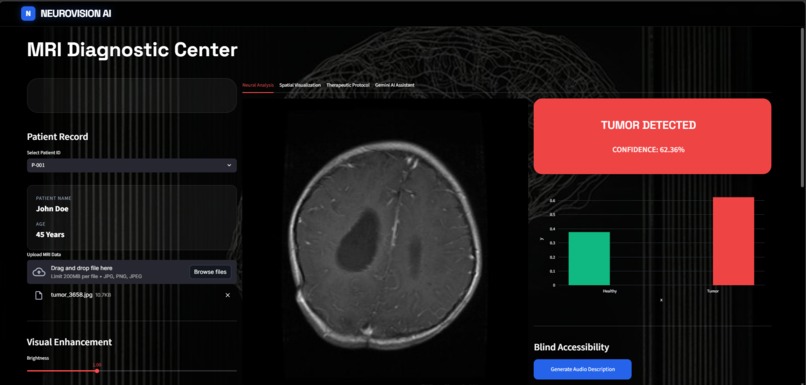Click the MRI Diagnostic Center heading
This screenshot has width=806, height=385.
coord(132,50)
